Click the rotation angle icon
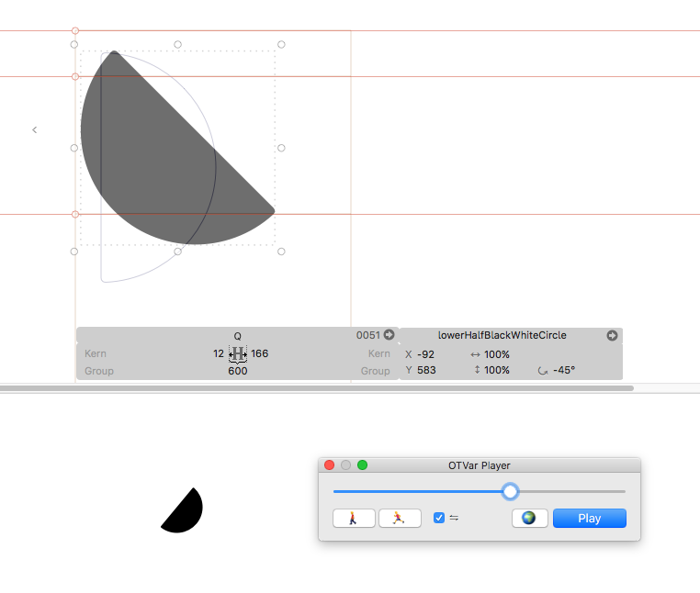Screen dimensions: 700x593 coord(543,371)
